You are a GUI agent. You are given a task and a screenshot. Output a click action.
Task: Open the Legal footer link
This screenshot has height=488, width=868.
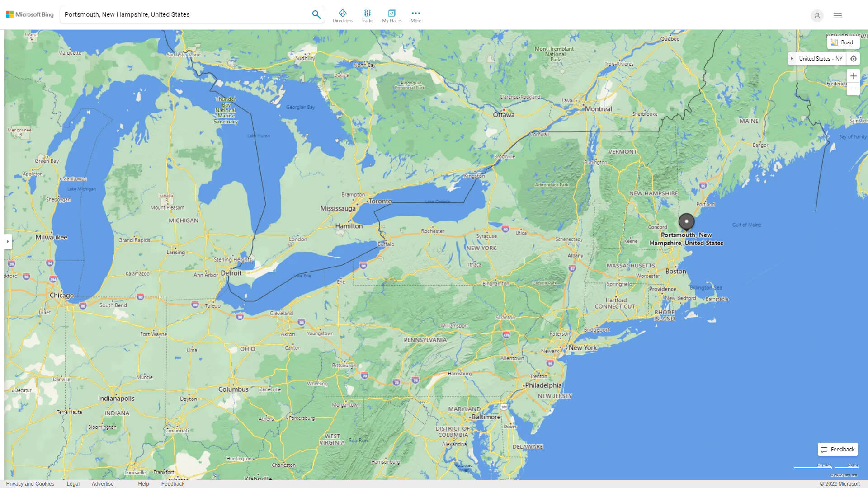[x=73, y=483]
